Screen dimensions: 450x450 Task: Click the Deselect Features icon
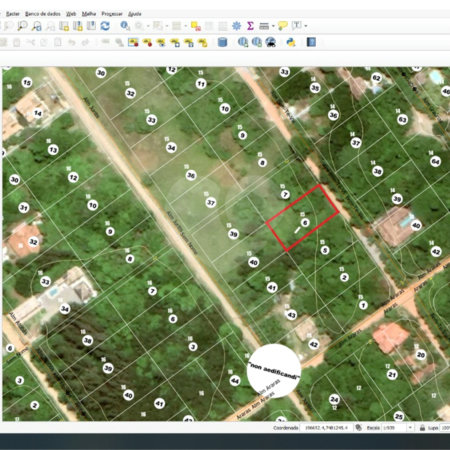coord(196,26)
